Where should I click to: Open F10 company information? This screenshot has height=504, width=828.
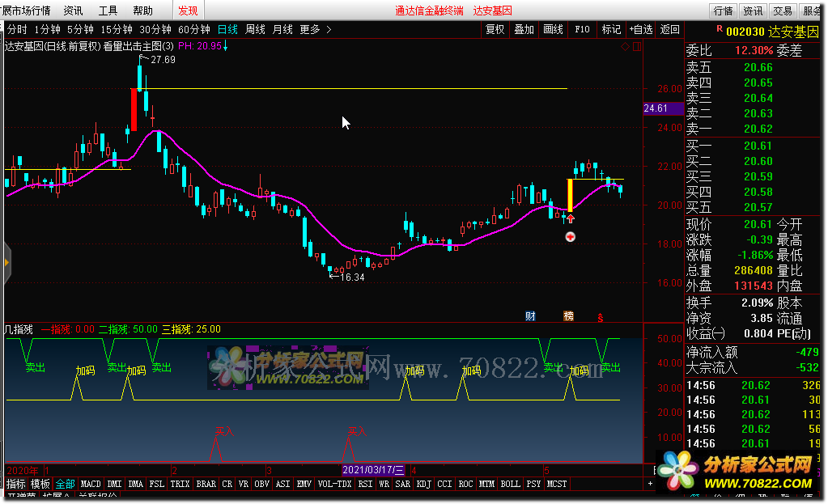click(582, 30)
